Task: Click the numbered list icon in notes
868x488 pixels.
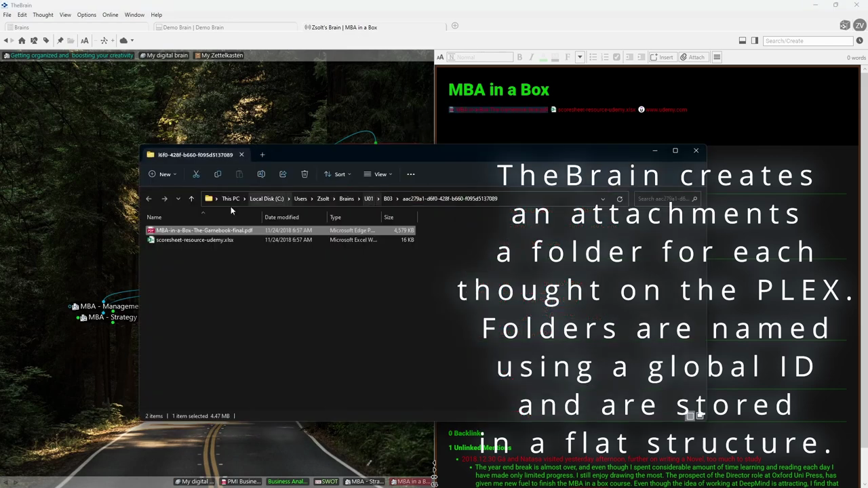Action: 604,57
